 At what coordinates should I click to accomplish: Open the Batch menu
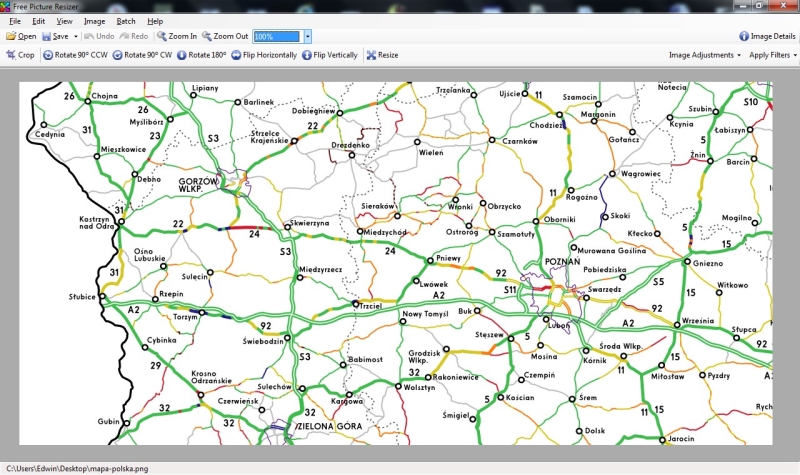(125, 21)
